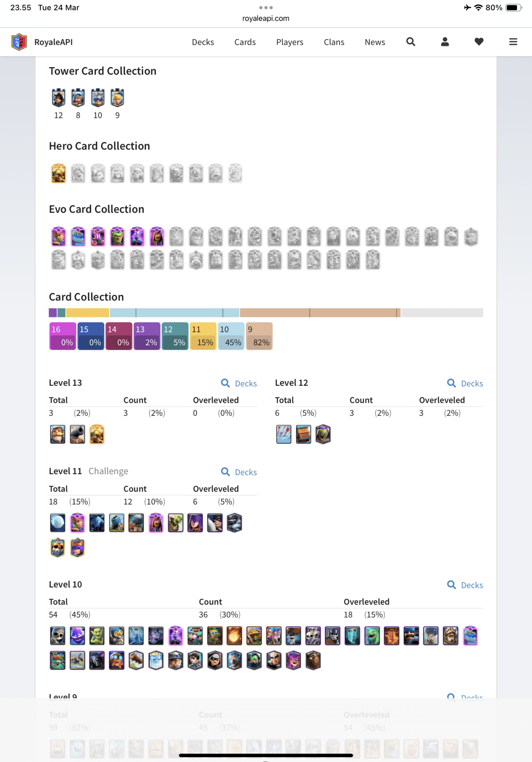Open Decks link beside Level 12
The width and height of the screenshot is (532, 762).
tap(465, 383)
